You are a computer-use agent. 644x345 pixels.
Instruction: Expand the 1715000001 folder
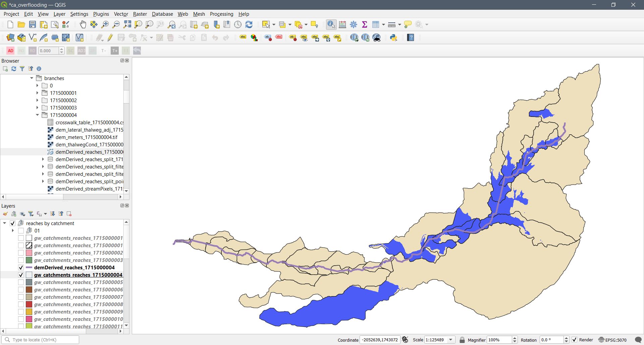[x=37, y=93]
